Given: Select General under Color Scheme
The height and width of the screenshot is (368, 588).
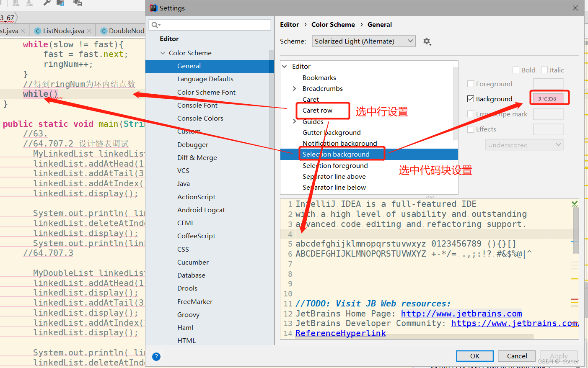Looking at the screenshot, I should (210, 66).
